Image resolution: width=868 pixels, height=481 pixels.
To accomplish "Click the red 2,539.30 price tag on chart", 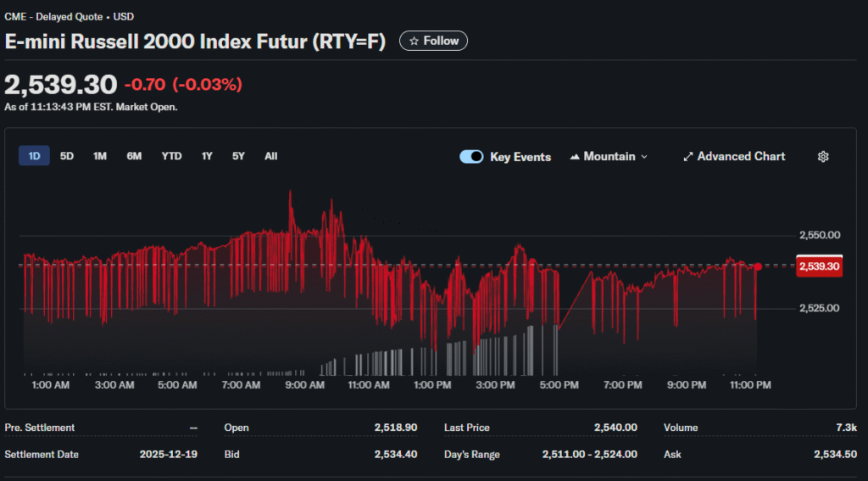I will coord(819,266).
